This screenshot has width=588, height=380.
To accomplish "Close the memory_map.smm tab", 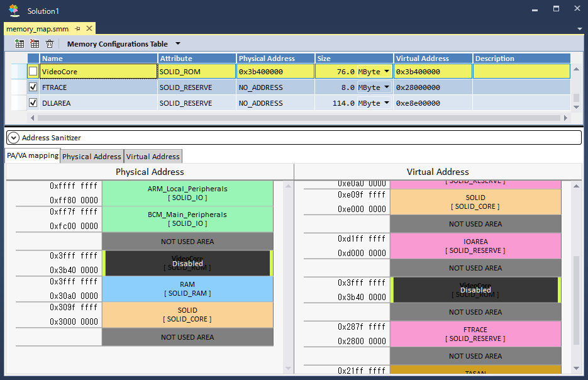I will [x=89, y=29].
